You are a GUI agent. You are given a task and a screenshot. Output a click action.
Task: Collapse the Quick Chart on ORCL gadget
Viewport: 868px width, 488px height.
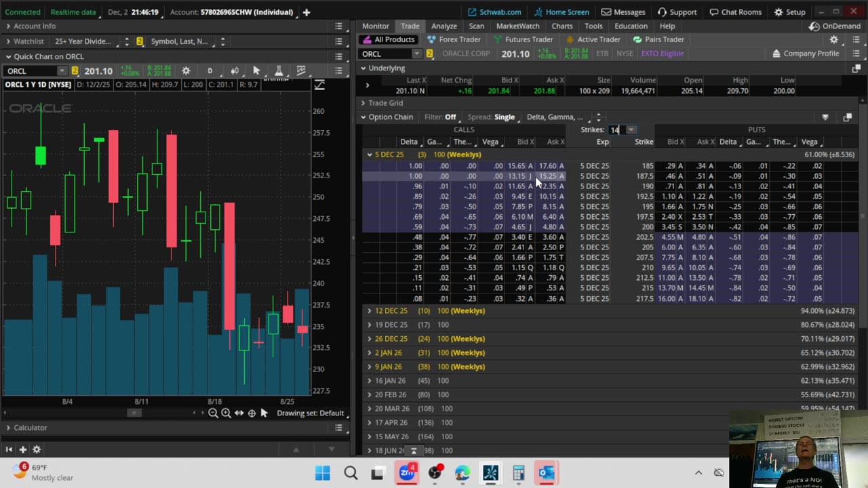point(8,57)
